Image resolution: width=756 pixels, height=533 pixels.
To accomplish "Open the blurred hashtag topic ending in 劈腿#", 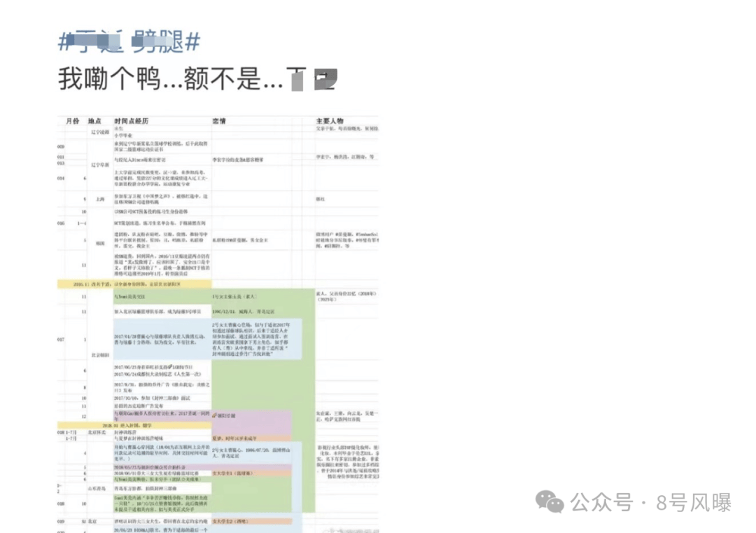I will tap(129, 43).
